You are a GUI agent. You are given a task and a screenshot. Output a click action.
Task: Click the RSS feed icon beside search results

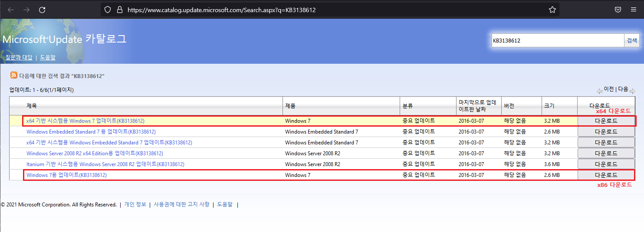(14, 75)
